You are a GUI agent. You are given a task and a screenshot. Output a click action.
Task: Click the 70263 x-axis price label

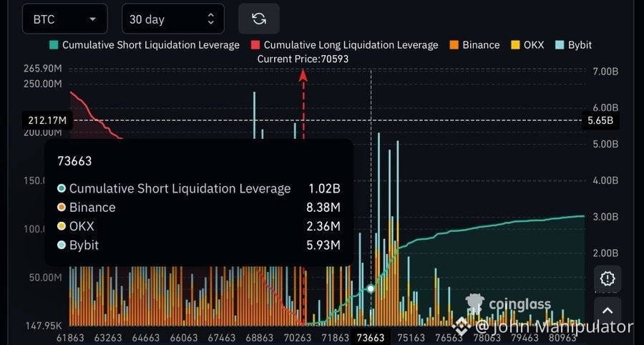[298, 338]
